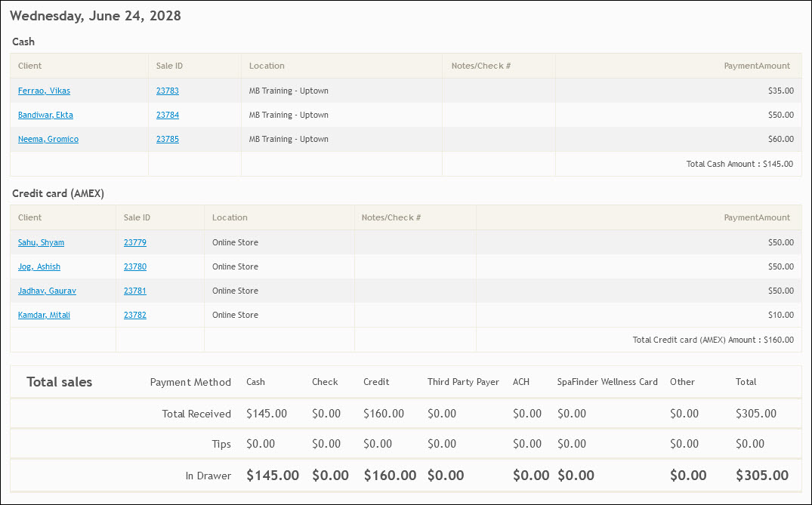Screen dimensions: 812x505
Task: Open client link Ferrao, Vikas
Action: coord(44,91)
